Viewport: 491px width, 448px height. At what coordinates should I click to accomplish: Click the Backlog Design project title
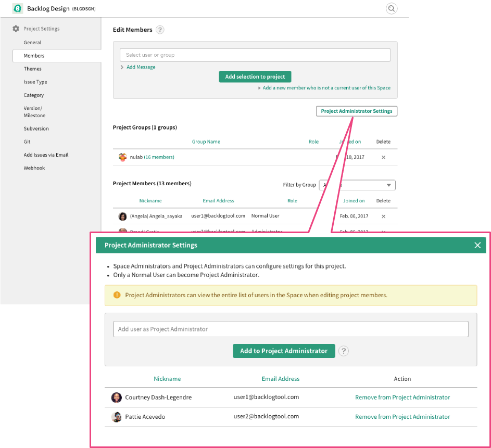coord(48,9)
